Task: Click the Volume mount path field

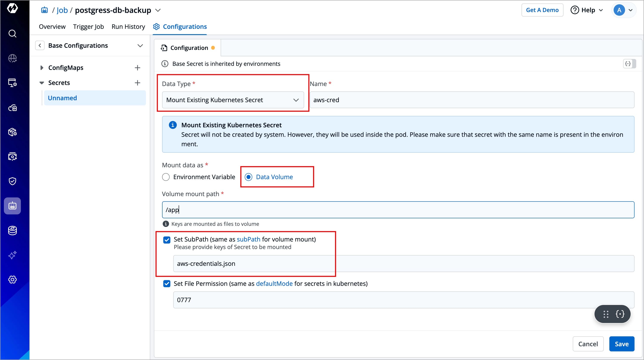Action: click(398, 210)
